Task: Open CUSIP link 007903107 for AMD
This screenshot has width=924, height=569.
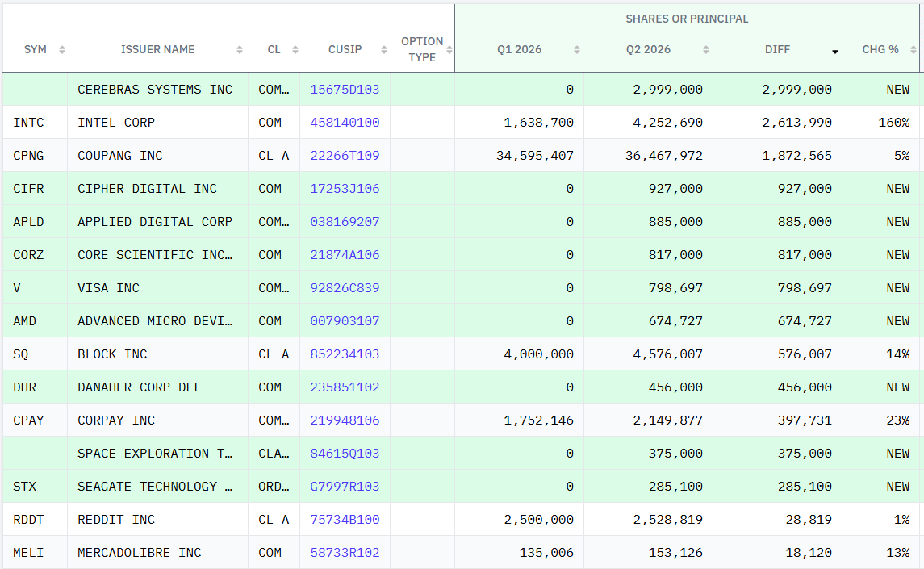Action: click(x=345, y=320)
